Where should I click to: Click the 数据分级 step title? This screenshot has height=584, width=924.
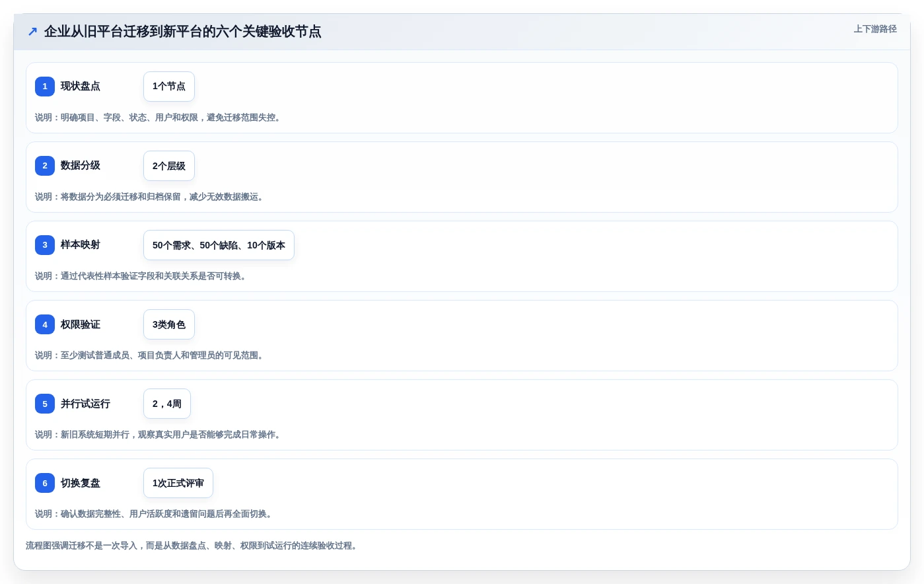pyautogui.click(x=81, y=165)
